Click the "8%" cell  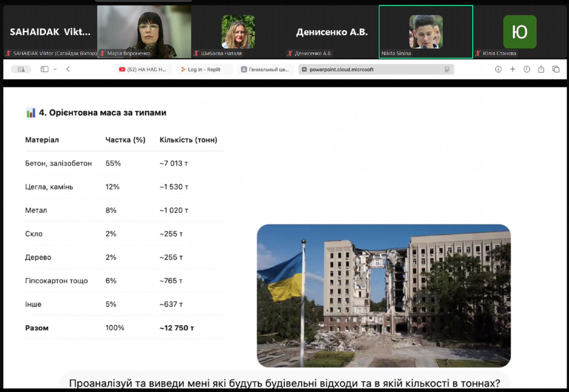111,210
